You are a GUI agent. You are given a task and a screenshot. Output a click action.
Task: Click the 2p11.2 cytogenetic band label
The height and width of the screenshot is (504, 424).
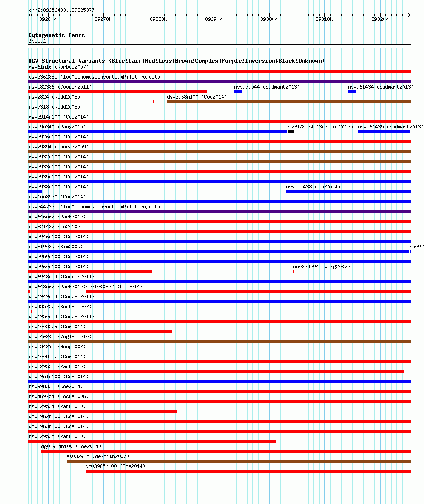point(37,41)
